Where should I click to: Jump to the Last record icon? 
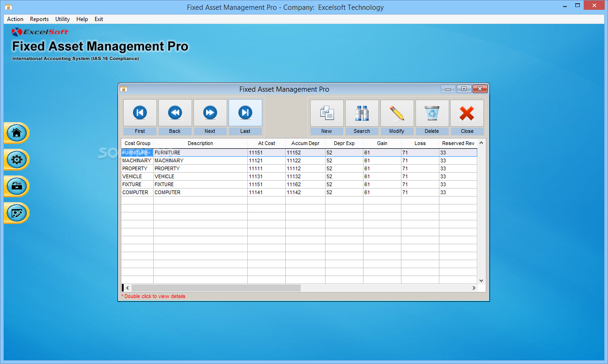245,113
